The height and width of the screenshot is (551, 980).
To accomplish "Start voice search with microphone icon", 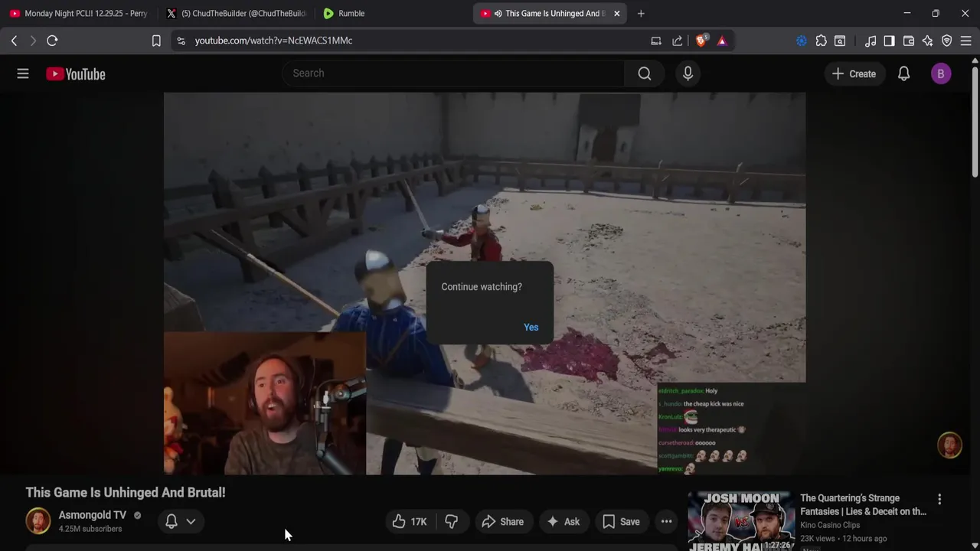I will (688, 73).
